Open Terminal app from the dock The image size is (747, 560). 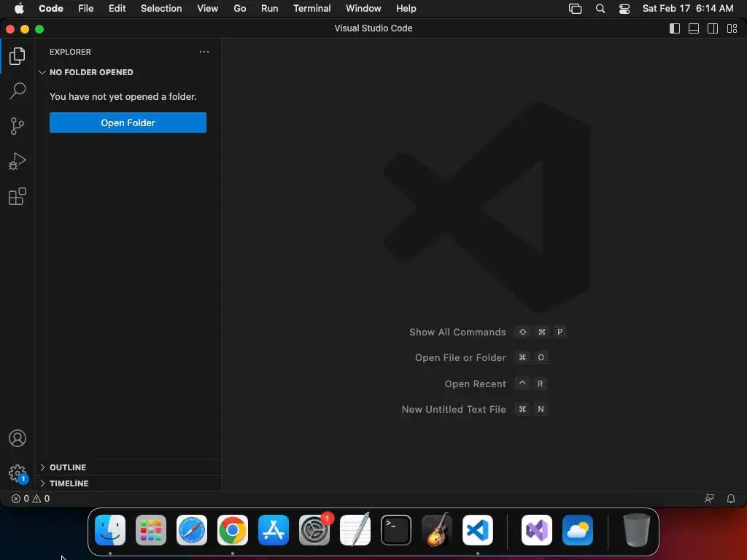tap(396, 530)
